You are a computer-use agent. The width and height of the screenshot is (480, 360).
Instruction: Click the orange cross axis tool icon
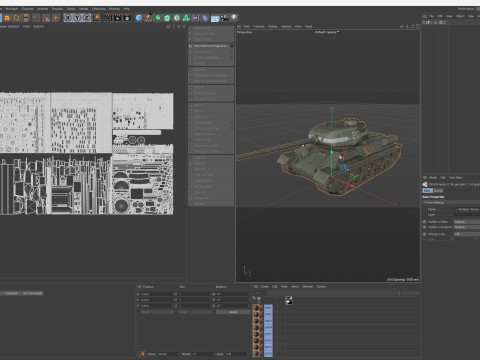coord(56,18)
